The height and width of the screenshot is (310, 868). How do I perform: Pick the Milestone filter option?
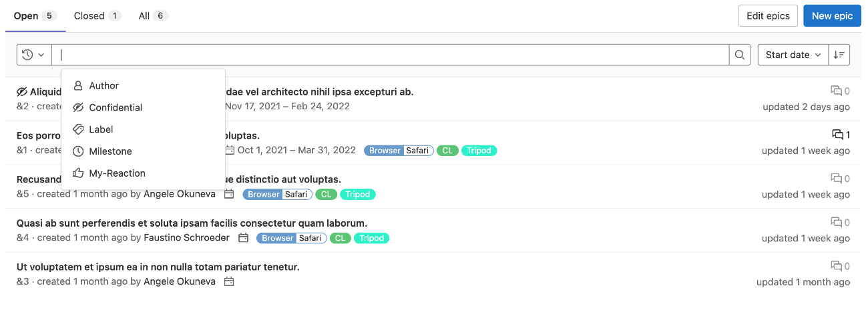click(x=110, y=151)
